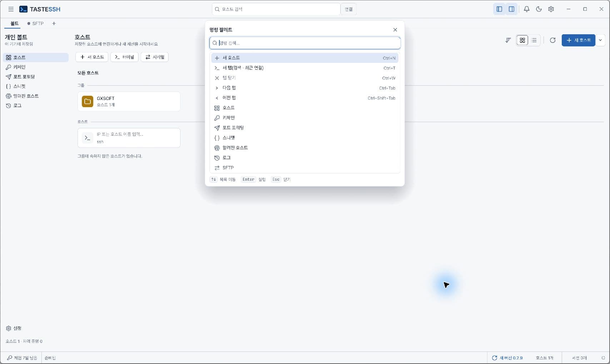Choose SFTP entry in command palette
The image size is (610, 364).
click(305, 168)
